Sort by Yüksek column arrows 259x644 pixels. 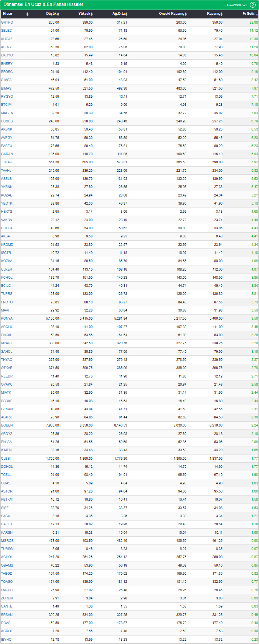tap(91, 14)
